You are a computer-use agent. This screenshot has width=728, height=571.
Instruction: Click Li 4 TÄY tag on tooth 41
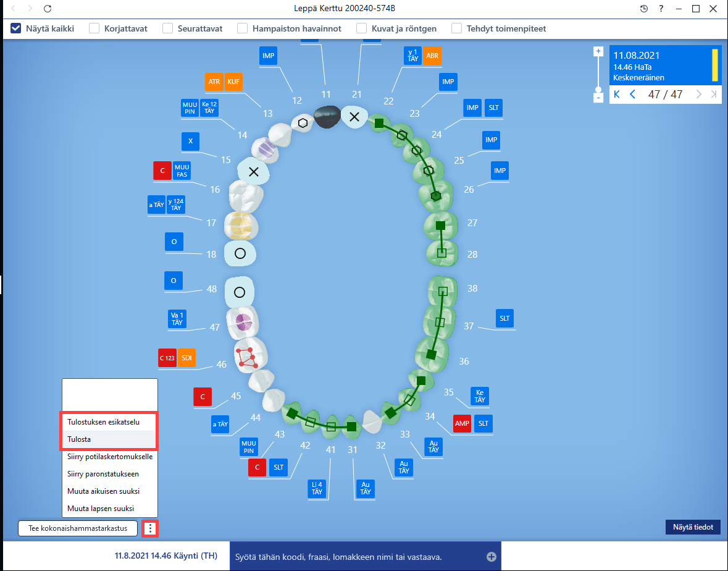tap(317, 488)
